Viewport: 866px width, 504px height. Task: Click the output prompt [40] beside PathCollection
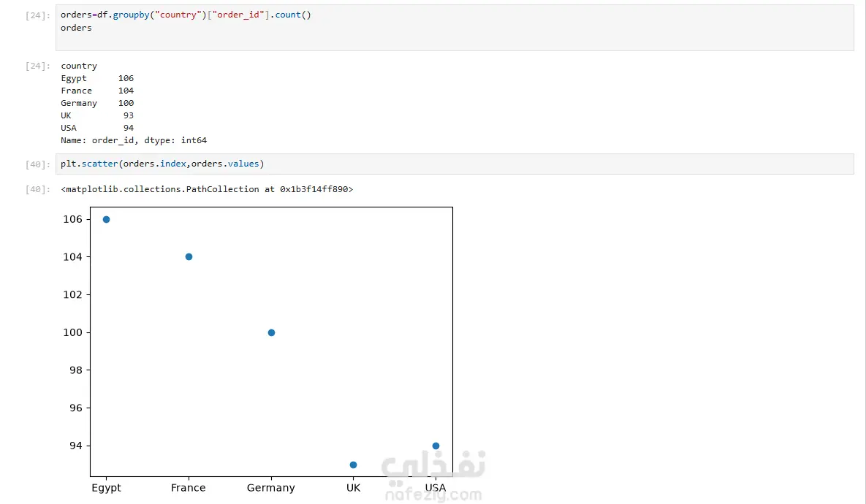click(38, 189)
